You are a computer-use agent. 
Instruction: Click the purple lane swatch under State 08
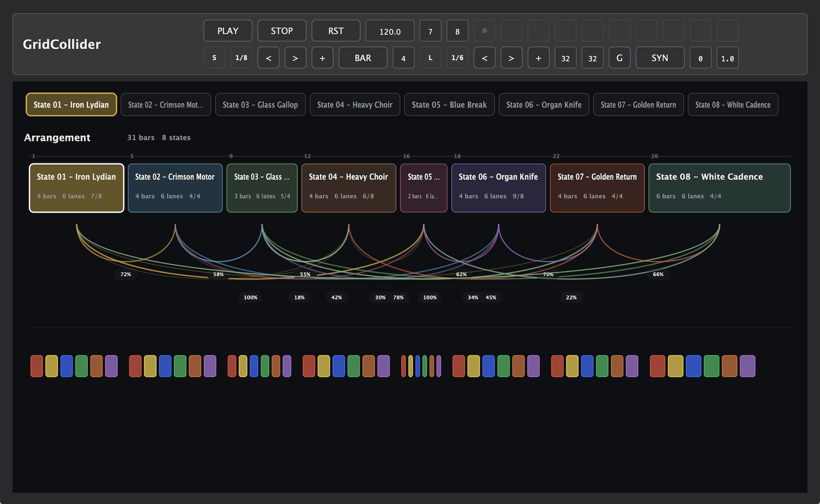tap(747, 366)
